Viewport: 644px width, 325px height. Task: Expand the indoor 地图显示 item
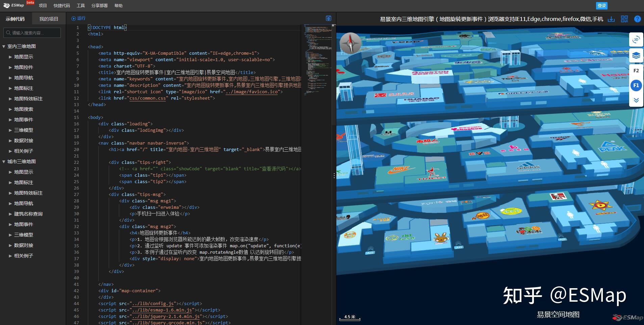[10, 57]
